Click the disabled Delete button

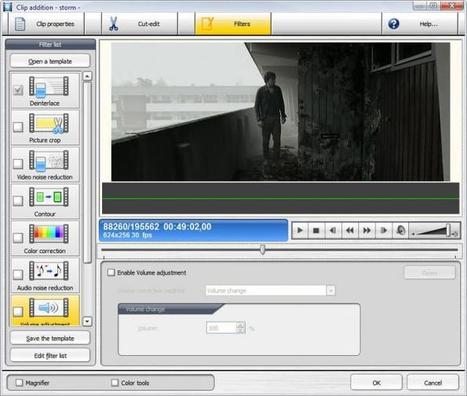pyautogui.click(x=430, y=273)
